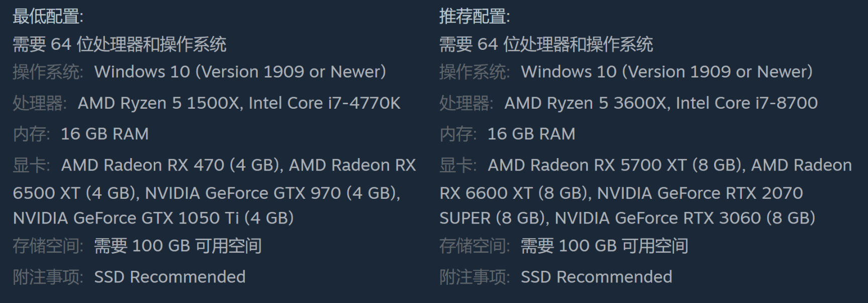This screenshot has height=303, width=868.
Task: Select the 64 位 notice under 推荐配置
Action: click(546, 44)
